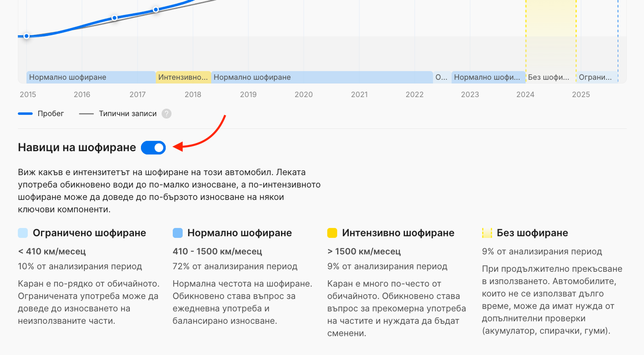Click the yellow Интензивно шофиране swatch
The width and height of the screenshot is (644, 355).
[x=332, y=233]
